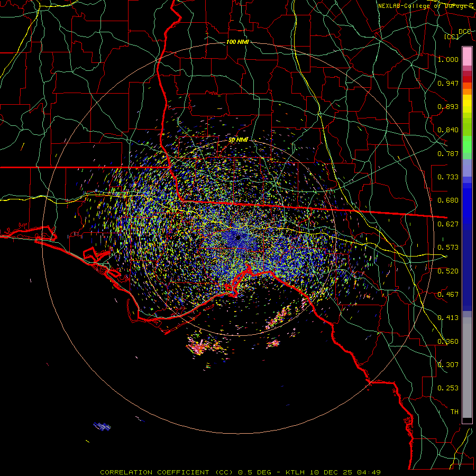Click the DCC [CC] product label
Viewport: 476px width, 476px height.
458,34
